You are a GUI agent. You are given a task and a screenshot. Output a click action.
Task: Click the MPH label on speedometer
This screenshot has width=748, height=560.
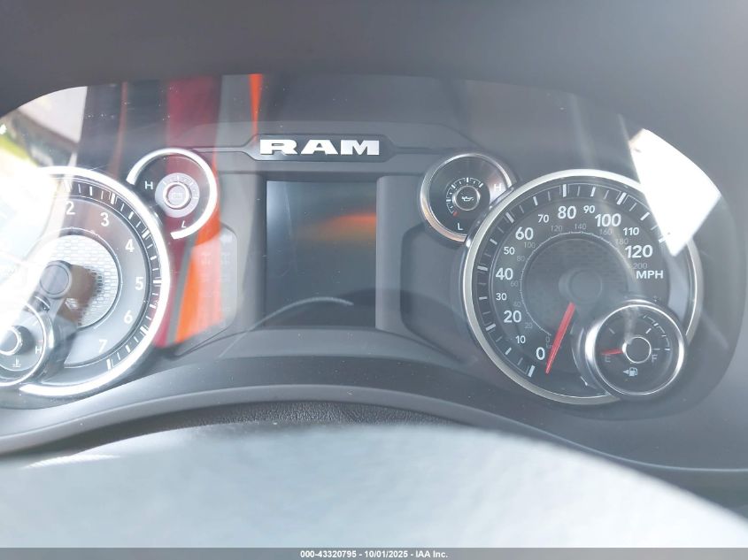[x=649, y=274]
